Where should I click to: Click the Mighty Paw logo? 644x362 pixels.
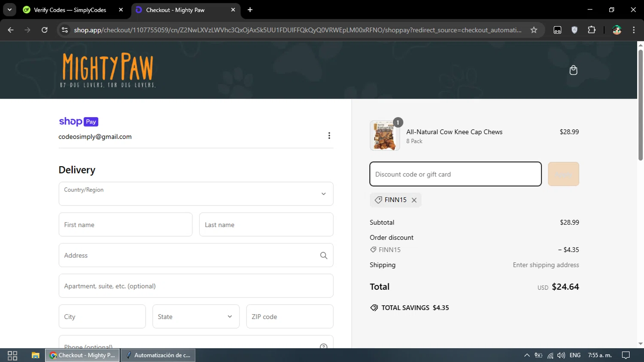[x=107, y=70]
